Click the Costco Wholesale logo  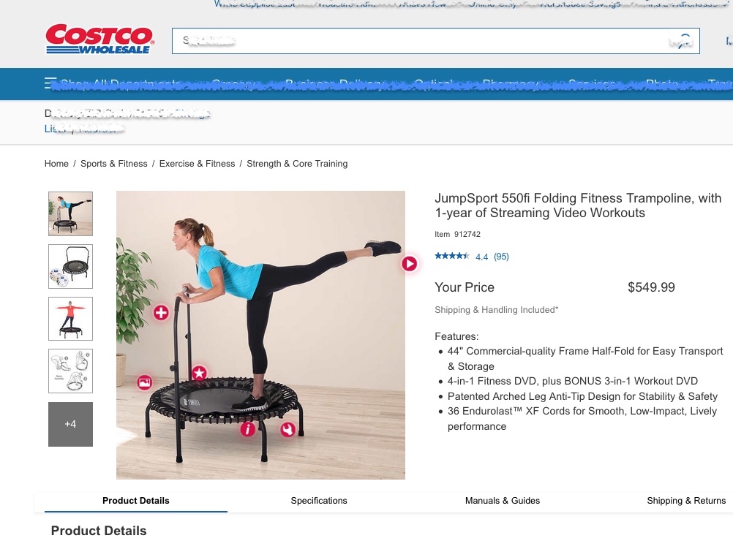(x=99, y=39)
